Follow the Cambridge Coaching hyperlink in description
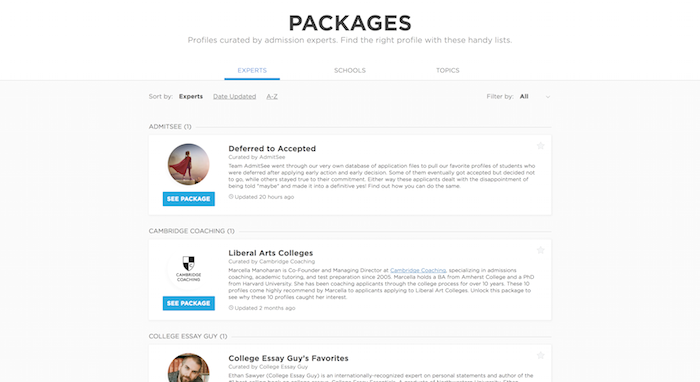Viewport: 700px width, 382px height. [x=418, y=270]
